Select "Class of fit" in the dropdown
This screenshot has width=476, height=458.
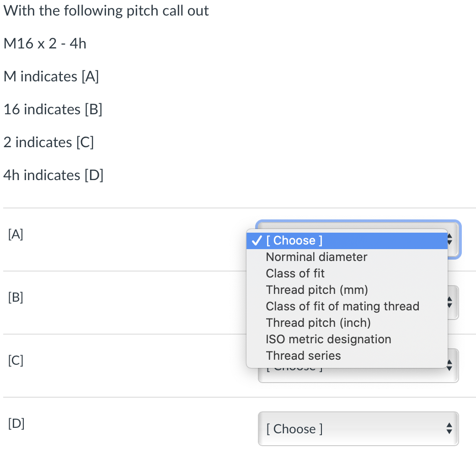(x=295, y=273)
